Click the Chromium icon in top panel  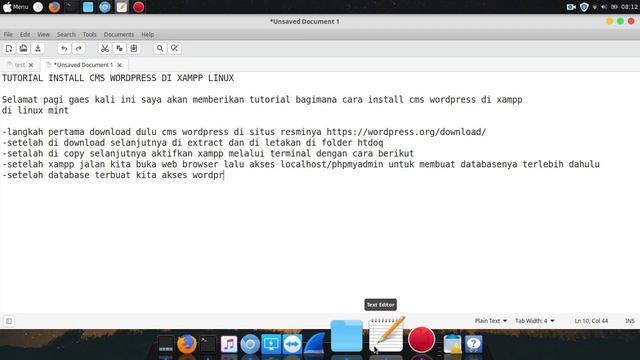(104, 7)
